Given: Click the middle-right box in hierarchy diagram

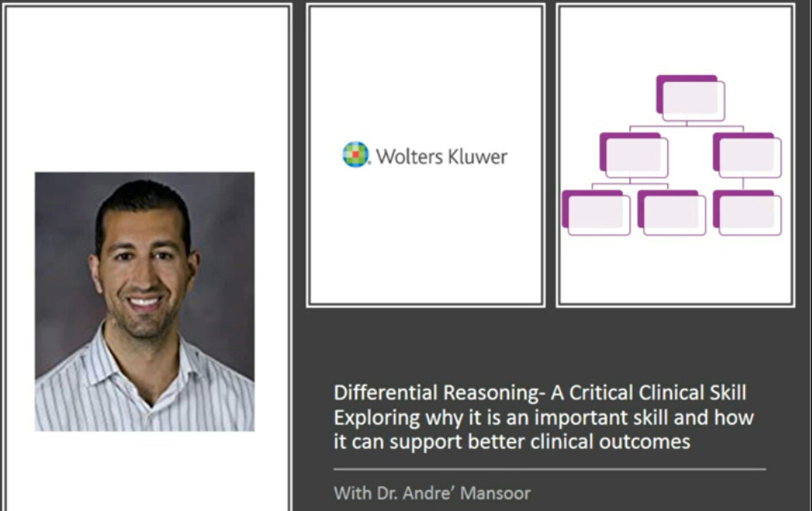Looking at the screenshot, I should pyautogui.click(x=747, y=155).
